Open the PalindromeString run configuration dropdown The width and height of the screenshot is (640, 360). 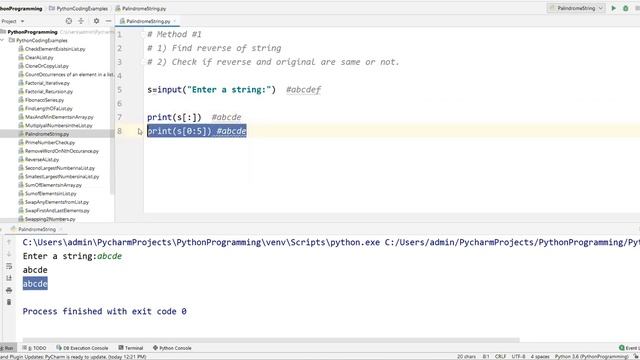pos(576,8)
